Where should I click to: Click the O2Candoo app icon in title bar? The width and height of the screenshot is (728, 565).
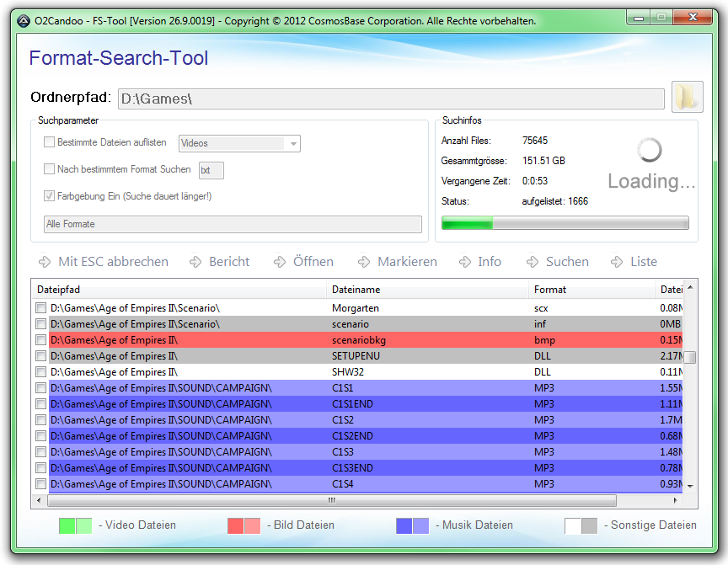[x=23, y=20]
